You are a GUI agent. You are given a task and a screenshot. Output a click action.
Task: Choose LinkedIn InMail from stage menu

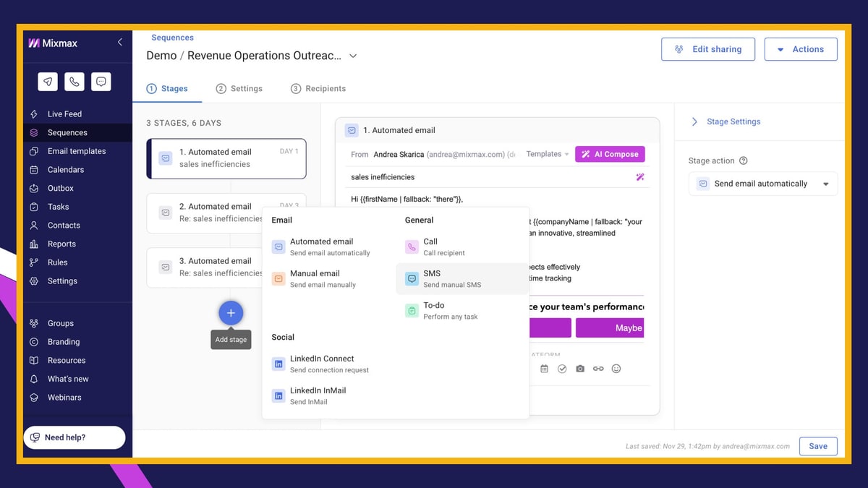pos(329,395)
